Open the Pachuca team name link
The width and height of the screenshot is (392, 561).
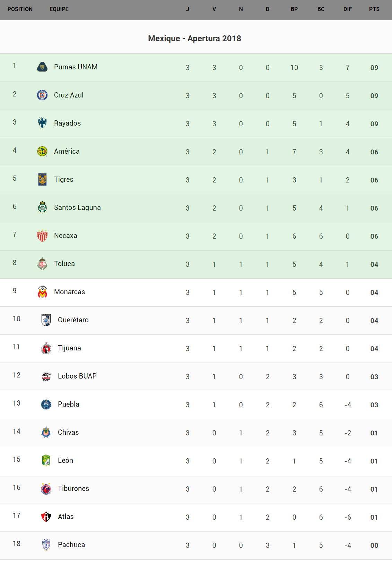click(x=71, y=545)
